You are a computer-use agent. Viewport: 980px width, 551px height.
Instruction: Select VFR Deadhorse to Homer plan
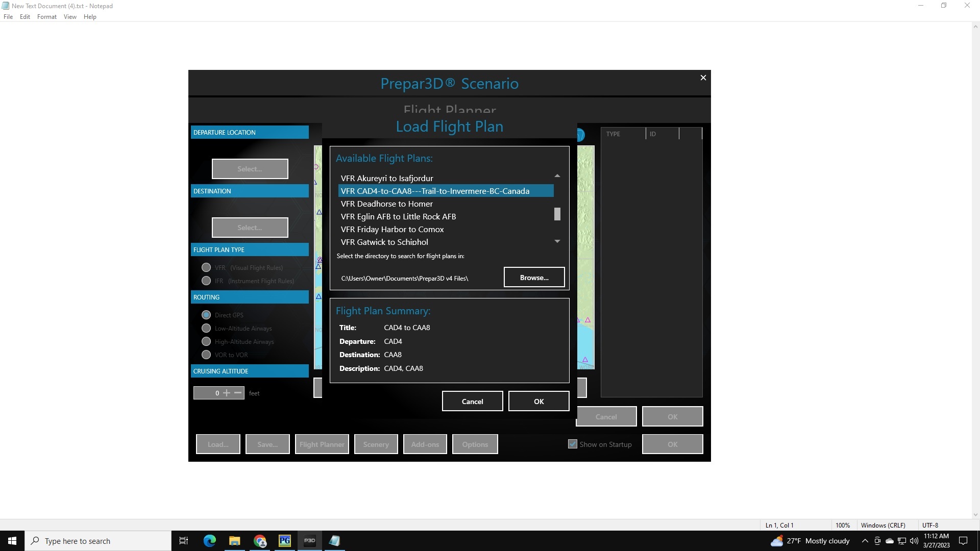pos(446,204)
